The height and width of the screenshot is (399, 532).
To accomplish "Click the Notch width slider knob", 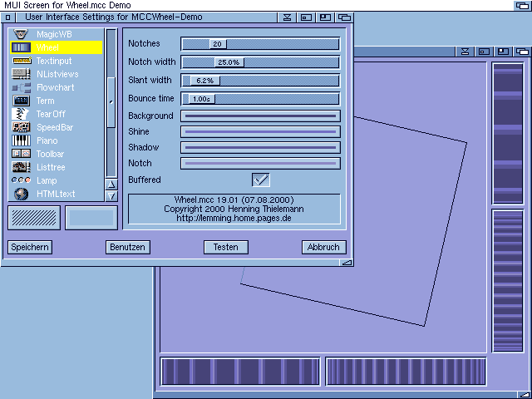I will tap(229, 62).
